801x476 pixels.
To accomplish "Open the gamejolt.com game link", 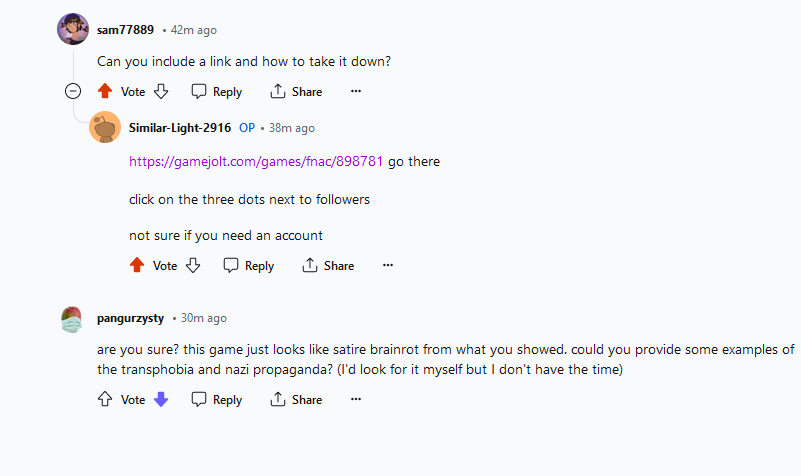I will tap(256, 161).
